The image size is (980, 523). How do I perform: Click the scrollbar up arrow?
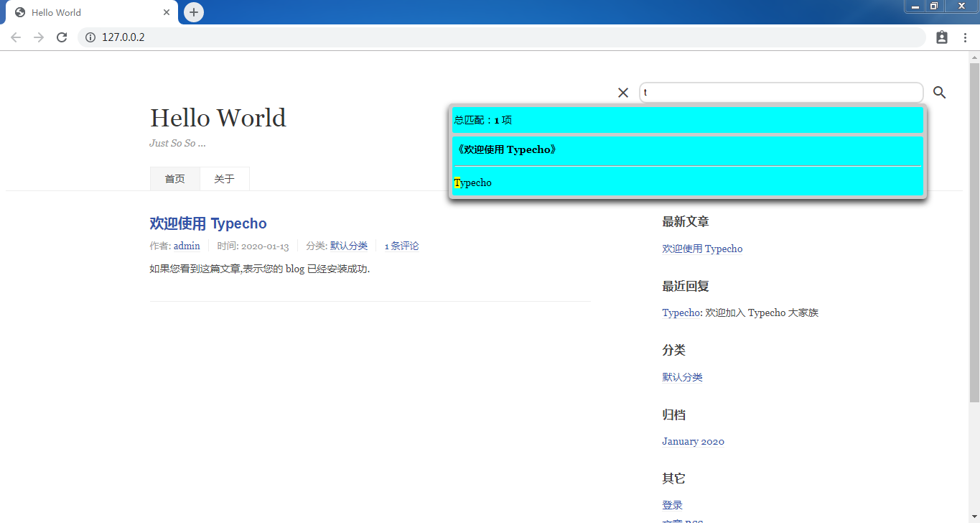pos(974,57)
